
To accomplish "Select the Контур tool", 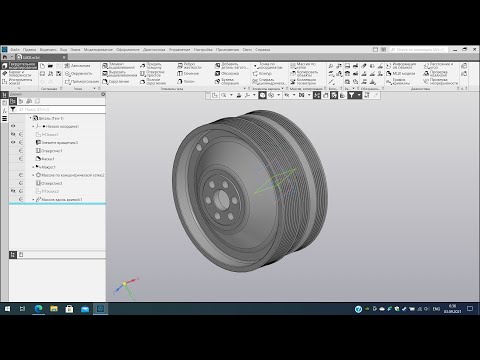I will (262, 73).
